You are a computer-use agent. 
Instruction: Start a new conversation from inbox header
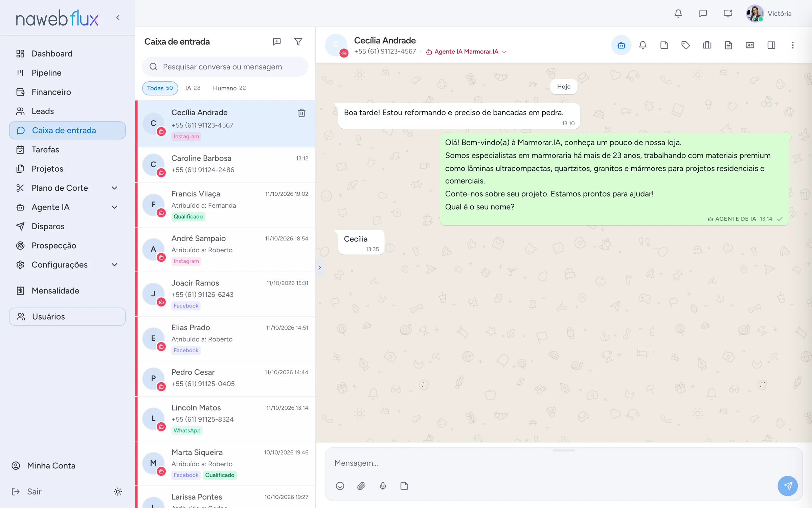tap(277, 42)
